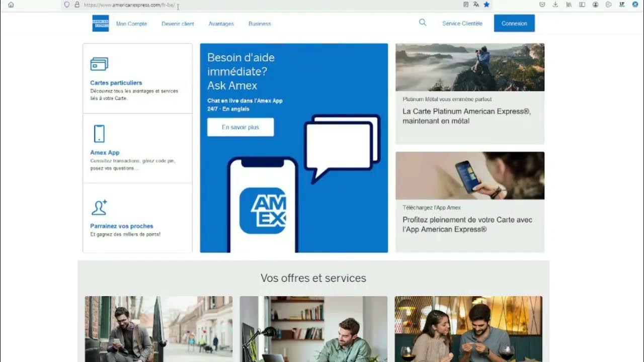The image size is (644, 362).
Task: Click 'Et gagnez des milliers de points!' text
Action: pyautogui.click(x=125, y=234)
